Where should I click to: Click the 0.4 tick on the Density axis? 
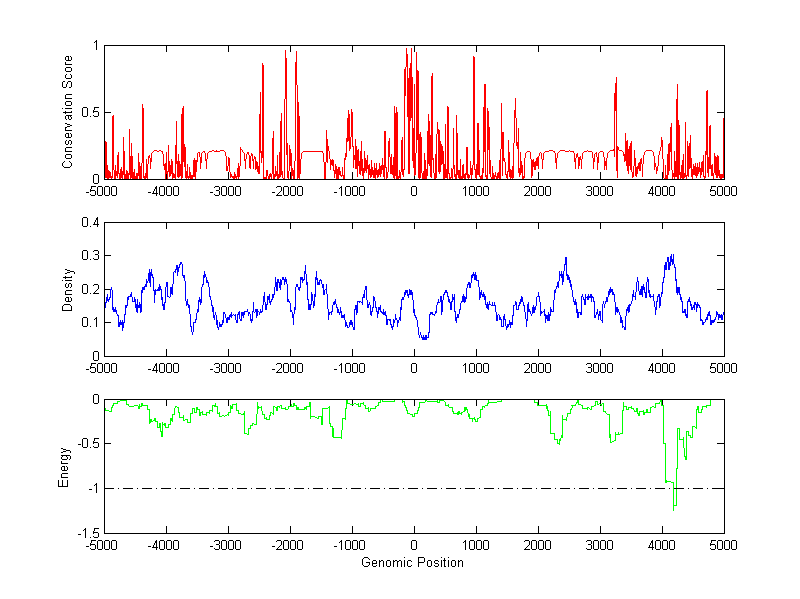[x=90, y=223]
